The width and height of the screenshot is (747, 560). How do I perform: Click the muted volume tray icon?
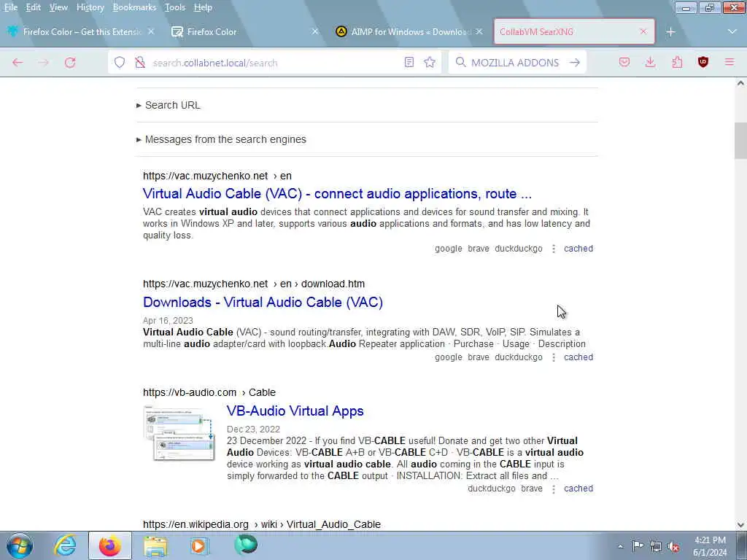pyautogui.click(x=673, y=547)
